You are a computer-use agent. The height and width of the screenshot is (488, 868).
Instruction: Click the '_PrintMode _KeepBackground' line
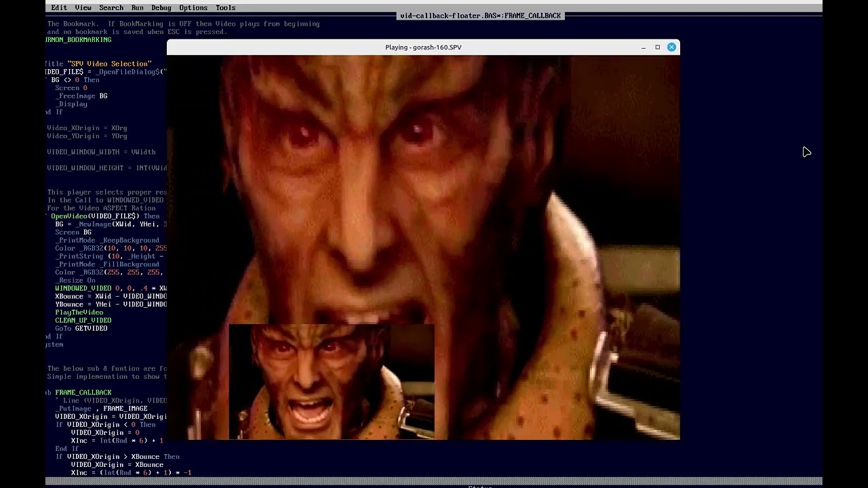click(x=107, y=241)
